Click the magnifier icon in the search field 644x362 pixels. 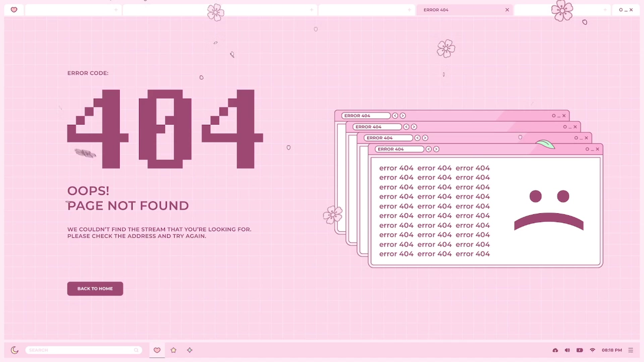click(x=136, y=350)
